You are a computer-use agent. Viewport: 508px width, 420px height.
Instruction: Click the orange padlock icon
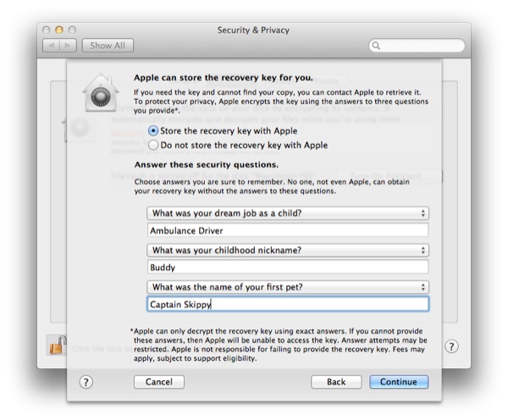(57, 345)
